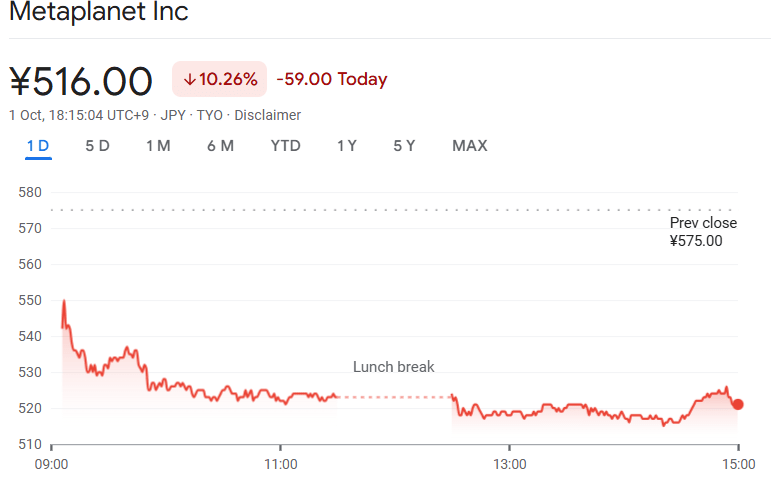Open the Disclaimer link
This screenshot has width=771, height=486.
pyautogui.click(x=267, y=115)
